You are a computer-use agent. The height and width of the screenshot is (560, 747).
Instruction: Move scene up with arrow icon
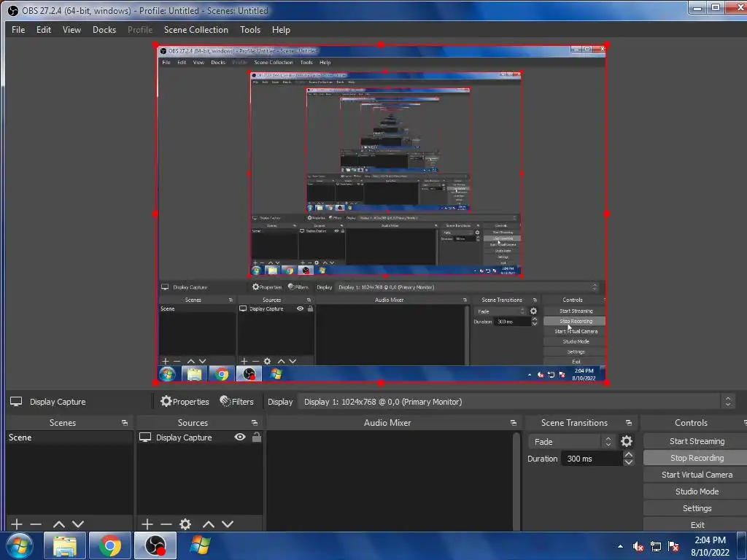tap(59, 524)
